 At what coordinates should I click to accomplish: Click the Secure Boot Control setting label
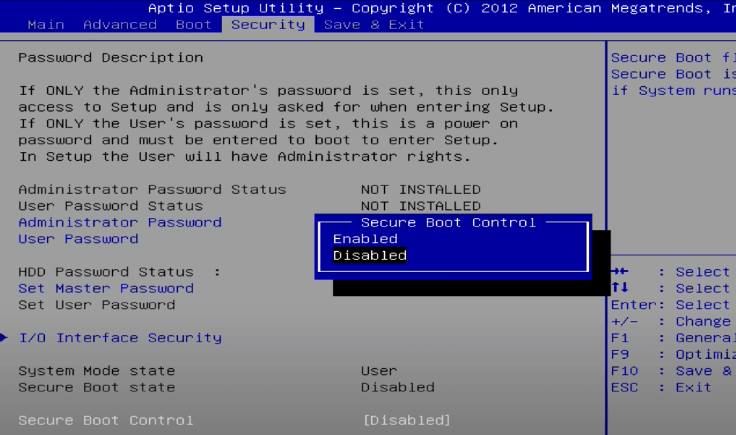tap(106, 420)
